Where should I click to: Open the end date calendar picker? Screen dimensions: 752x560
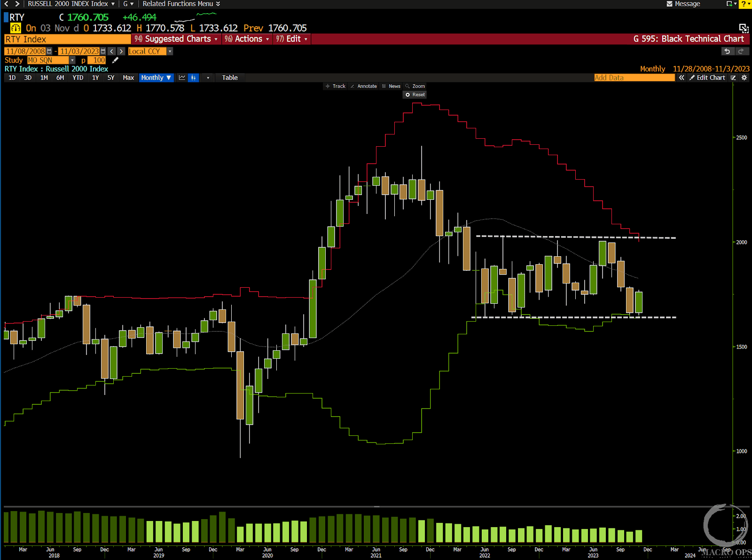[103, 51]
